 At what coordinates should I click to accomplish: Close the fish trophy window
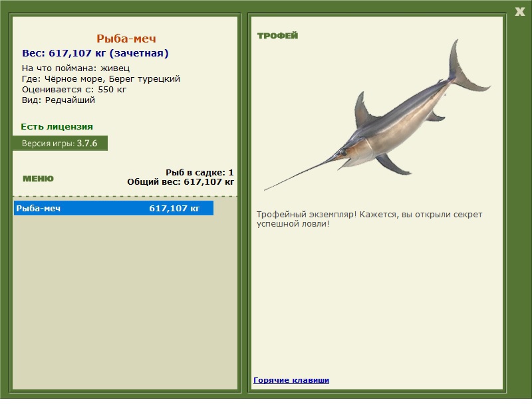[x=519, y=12]
